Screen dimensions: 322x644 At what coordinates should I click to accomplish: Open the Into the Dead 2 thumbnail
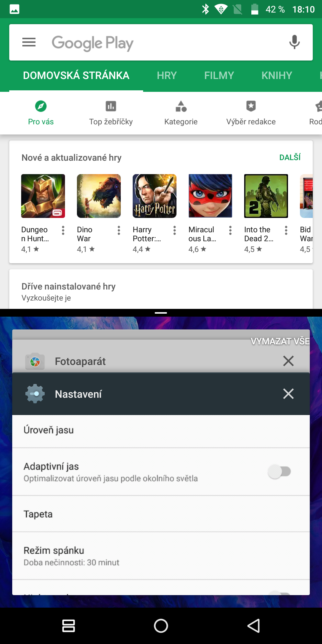[266, 196]
